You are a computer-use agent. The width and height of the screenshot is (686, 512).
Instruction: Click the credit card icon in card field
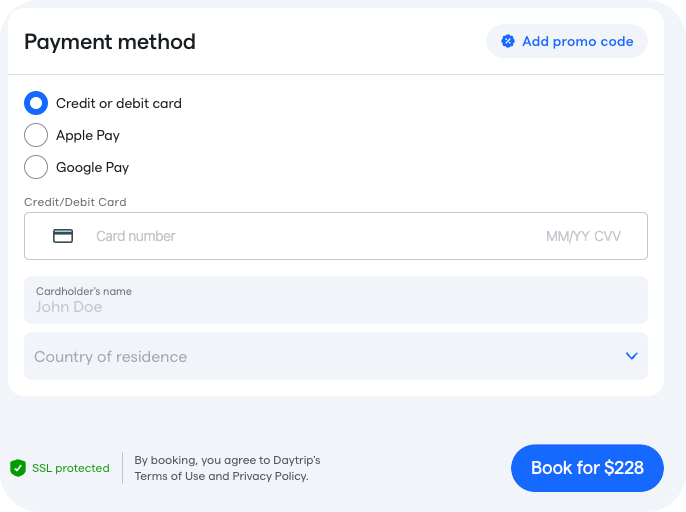click(63, 236)
